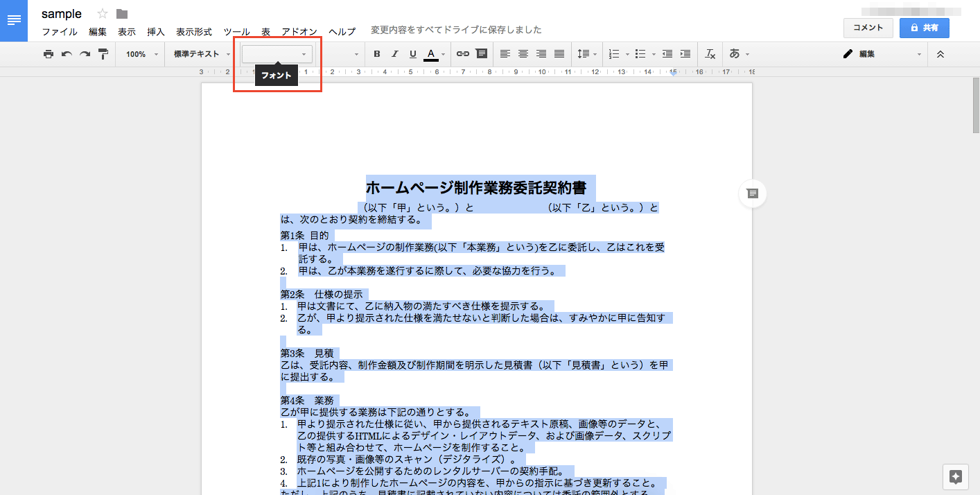The image size is (980, 495).
Task: Click the add comment bubble beside the page
Action: (x=753, y=193)
